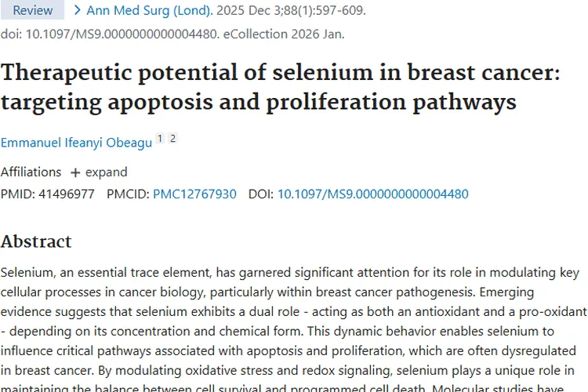This screenshot has width=588, height=392.
Task: Open author Emmanuel Ifeanyi Obeagu's link
Action: point(76,142)
